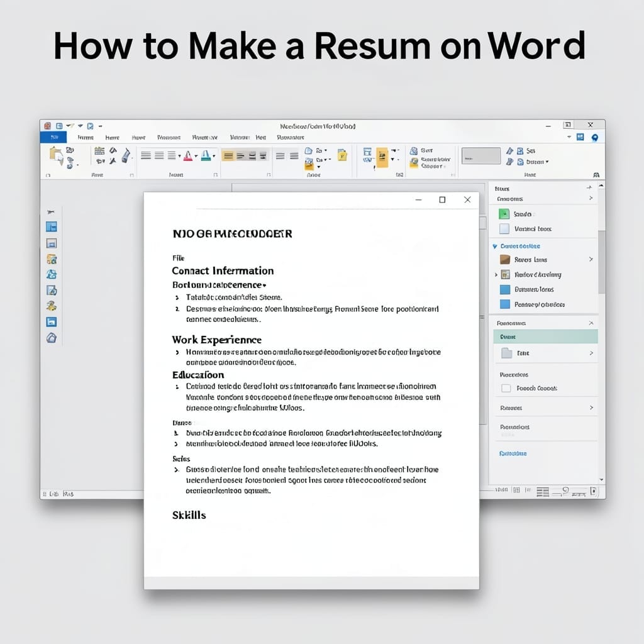
Task: Close the front document window
Action: pos(467,199)
